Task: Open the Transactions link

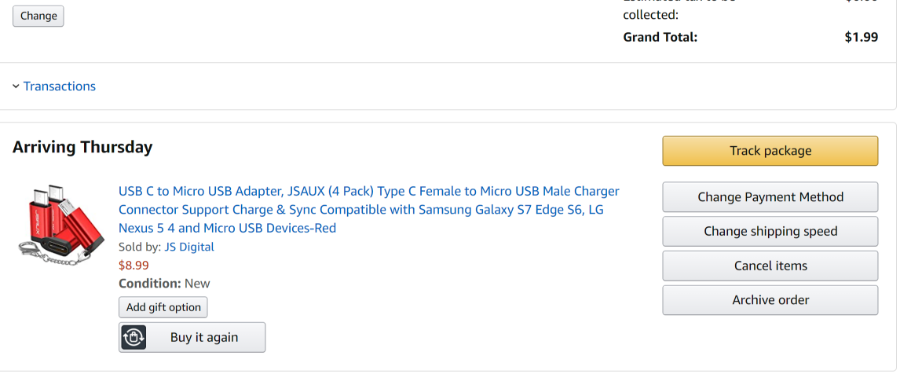Action: tap(59, 86)
